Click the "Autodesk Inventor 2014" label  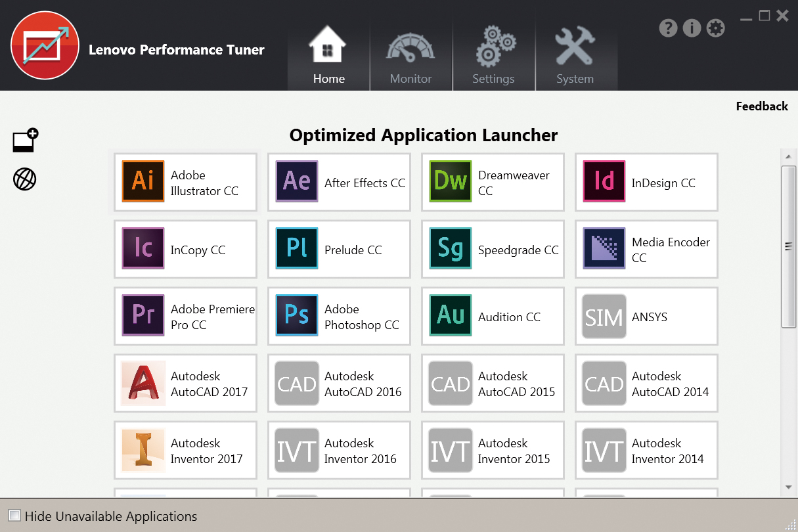click(x=667, y=451)
